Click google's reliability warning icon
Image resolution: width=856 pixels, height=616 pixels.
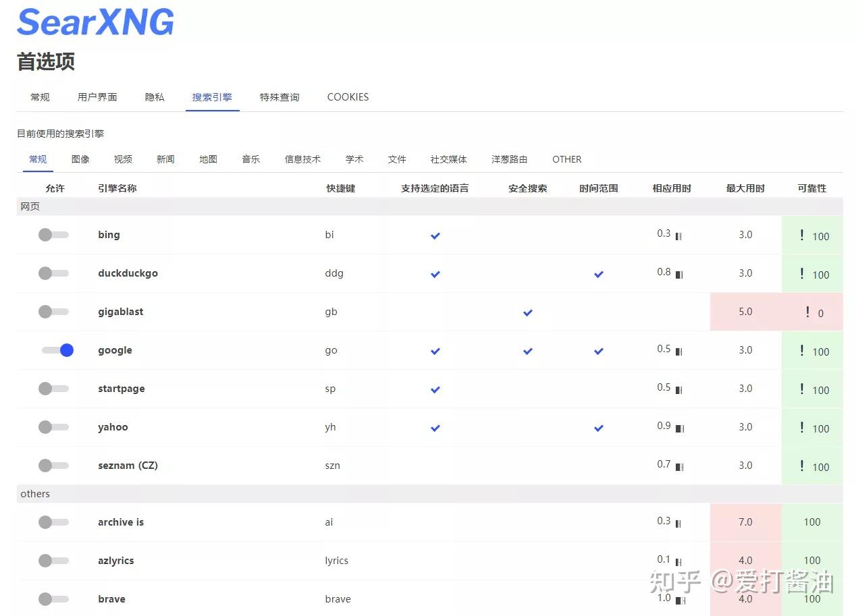pyautogui.click(x=802, y=350)
